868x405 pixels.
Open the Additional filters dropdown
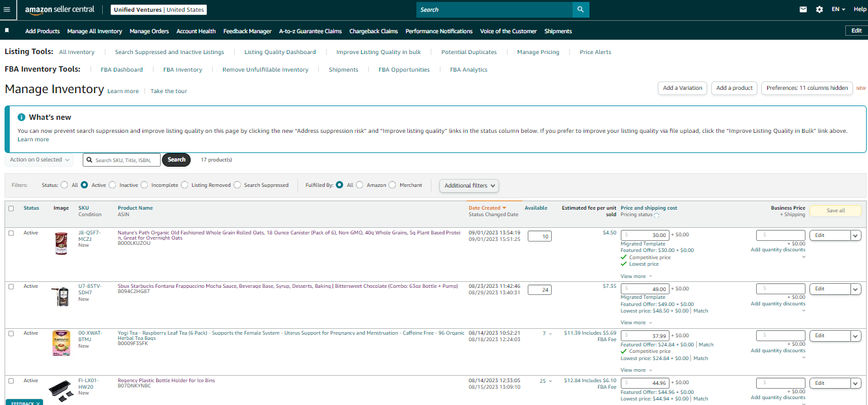pos(469,186)
